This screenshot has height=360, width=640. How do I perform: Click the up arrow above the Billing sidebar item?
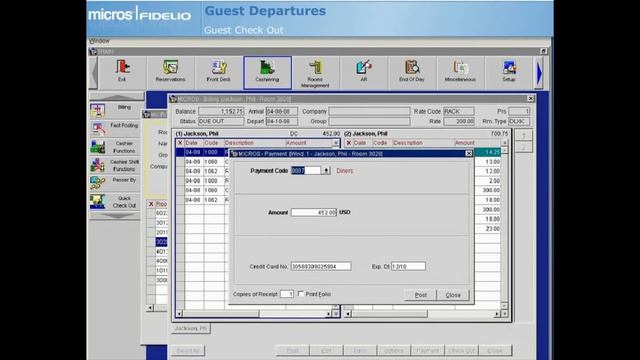tap(117, 96)
